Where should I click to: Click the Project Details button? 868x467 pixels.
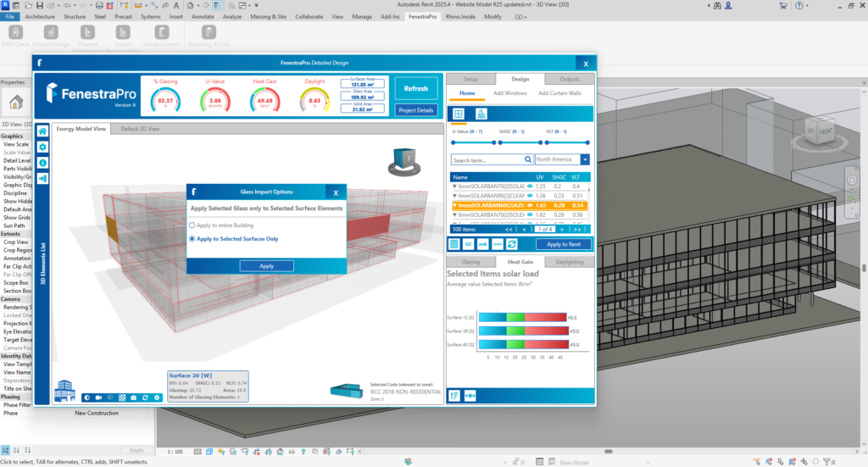point(415,110)
